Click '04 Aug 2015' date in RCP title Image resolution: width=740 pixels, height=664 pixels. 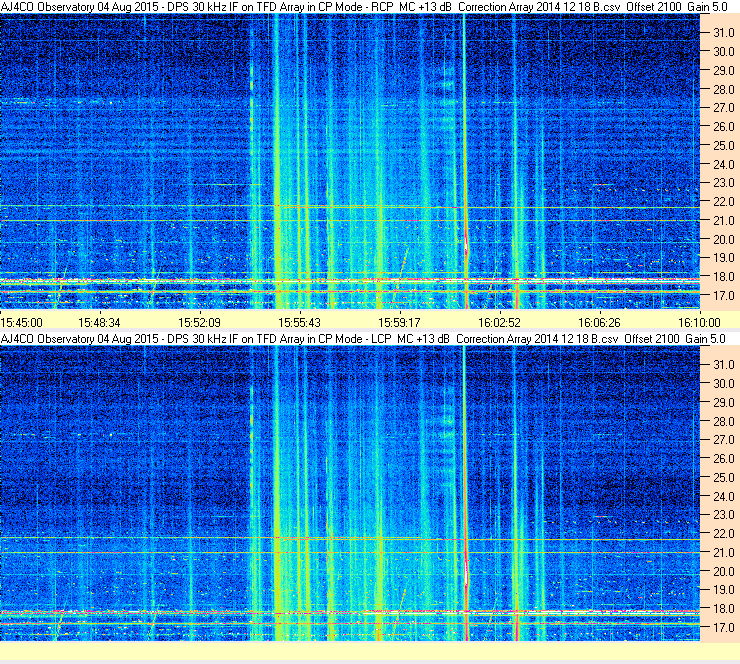click(x=128, y=7)
